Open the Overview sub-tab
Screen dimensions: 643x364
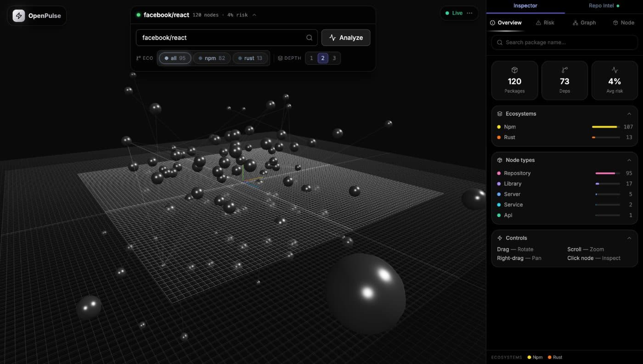coord(506,23)
